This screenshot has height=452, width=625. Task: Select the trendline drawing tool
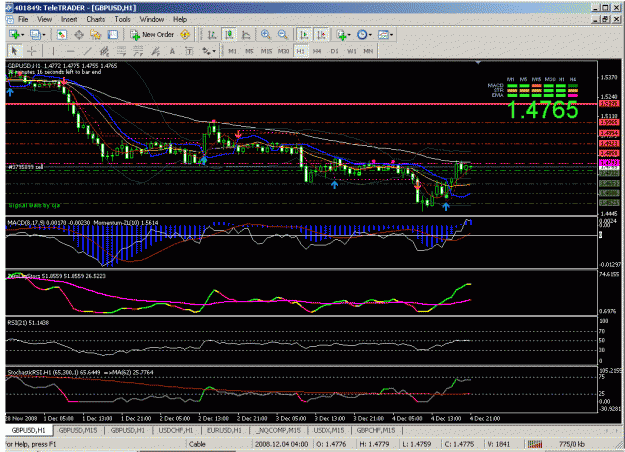coord(87,51)
